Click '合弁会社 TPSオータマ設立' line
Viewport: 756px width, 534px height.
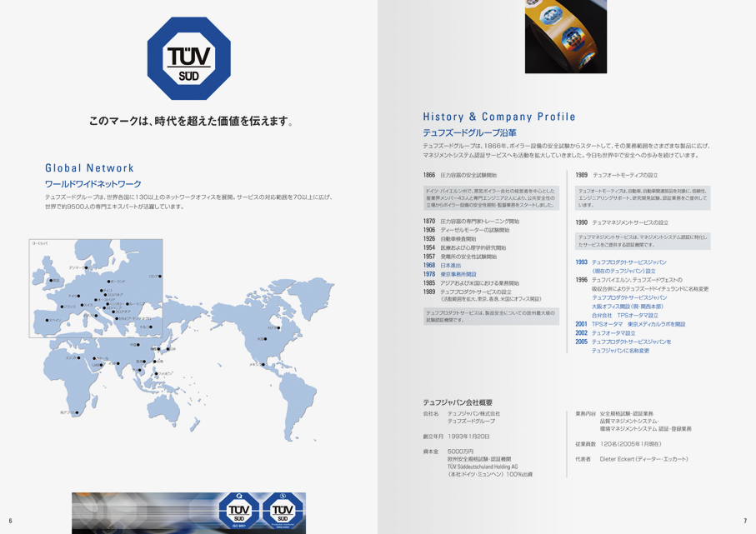pos(625,315)
